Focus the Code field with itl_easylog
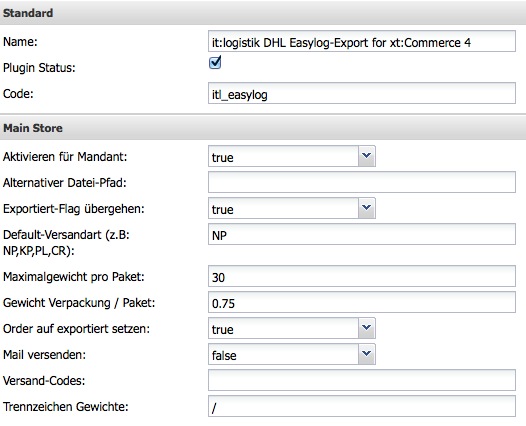The height and width of the screenshot is (426, 526). [362, 93]
